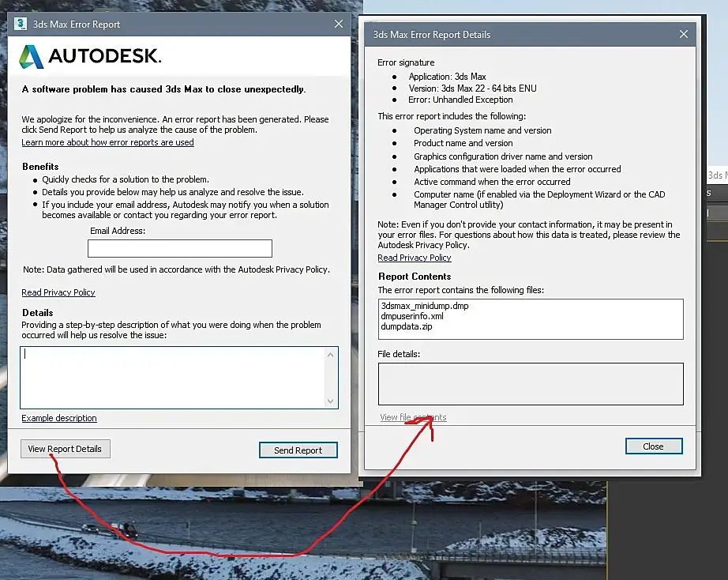The image size is (728, 580).
Task: Select dmpuserinfo.xml in the file list
Action: [x=412, y=316]
